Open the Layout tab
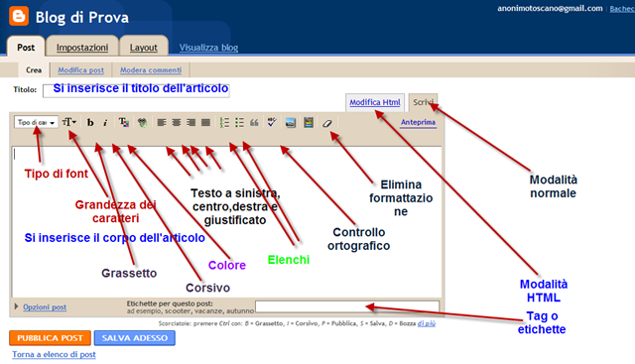The height and width of the screenshot is (364, 635). coord(143,48)
